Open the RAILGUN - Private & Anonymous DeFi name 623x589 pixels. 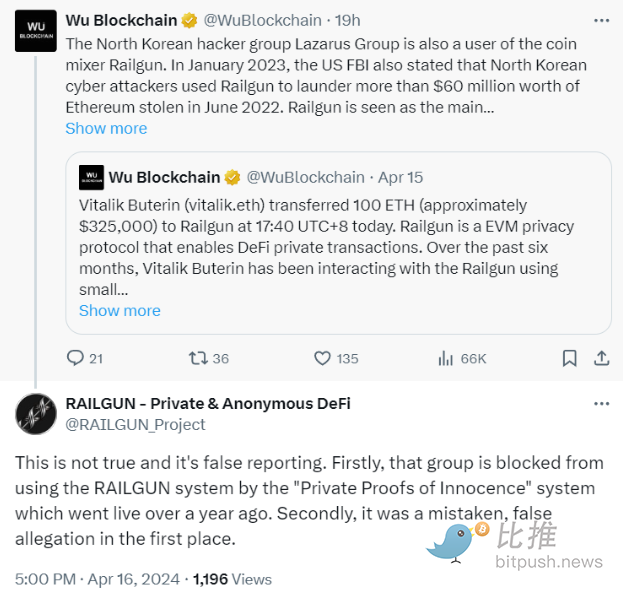click(x=207, y=404)
